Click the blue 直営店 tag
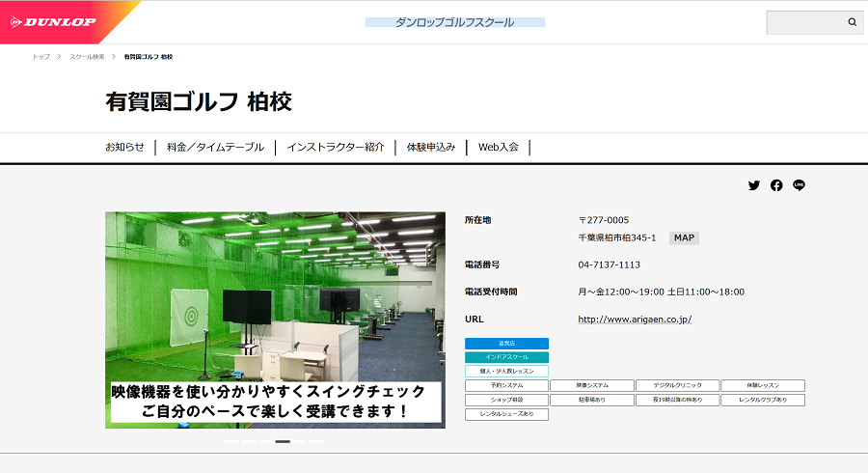Image resolution: width=868 pixels, height=473 pixels. (x=506, y=344)
